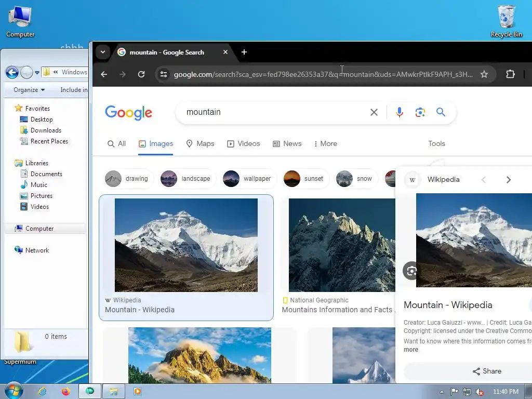Open the Organize menu in Explorer
Viewport: 532px width, 399px height.
tap(29, 90)
